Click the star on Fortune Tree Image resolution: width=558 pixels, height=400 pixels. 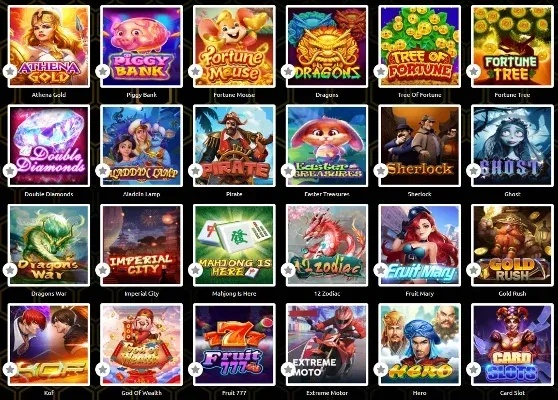[474, 72]
